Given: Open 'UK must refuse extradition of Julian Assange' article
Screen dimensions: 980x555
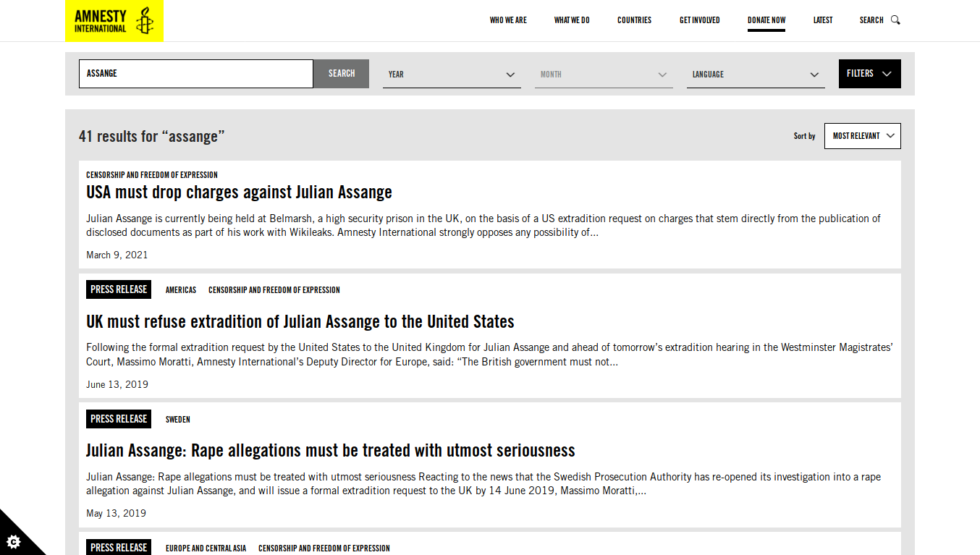Looking at the screenshot, I should [x=300, y=321].
